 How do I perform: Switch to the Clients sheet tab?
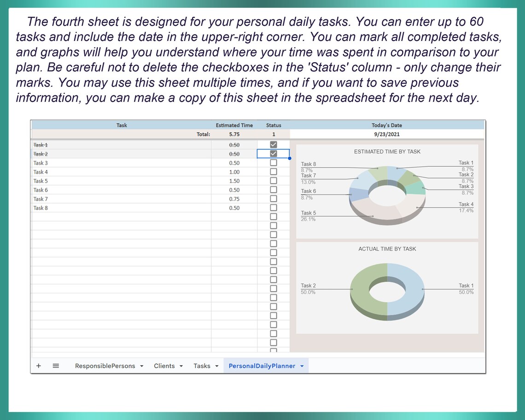[x=164, y=365]
